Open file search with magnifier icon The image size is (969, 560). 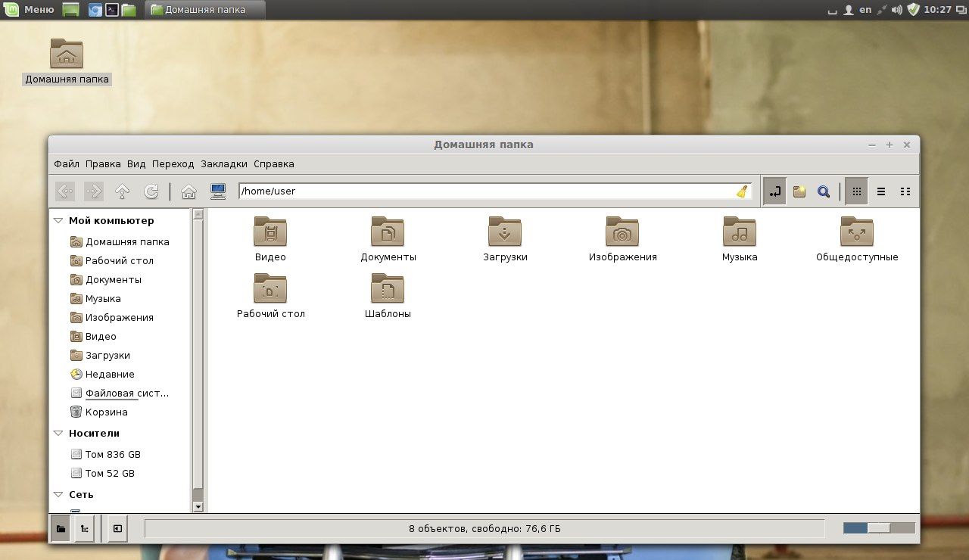click(x=824, y=191)
